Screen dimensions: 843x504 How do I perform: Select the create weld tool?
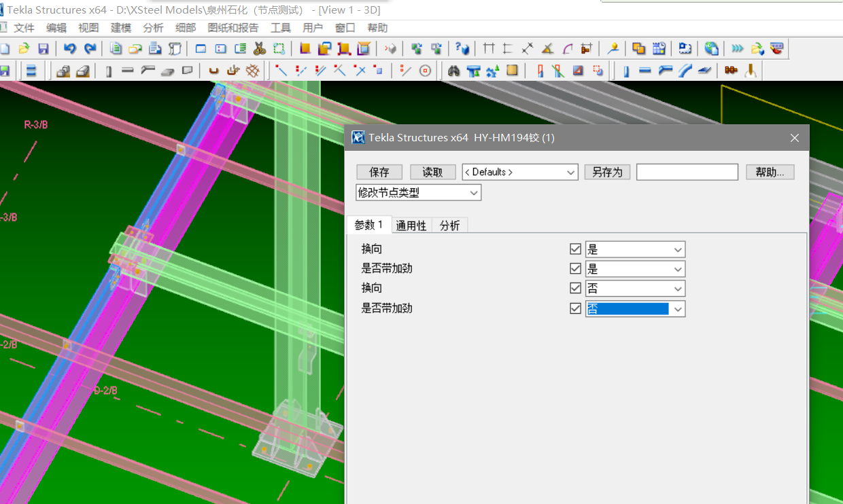[x=751, y=71]
